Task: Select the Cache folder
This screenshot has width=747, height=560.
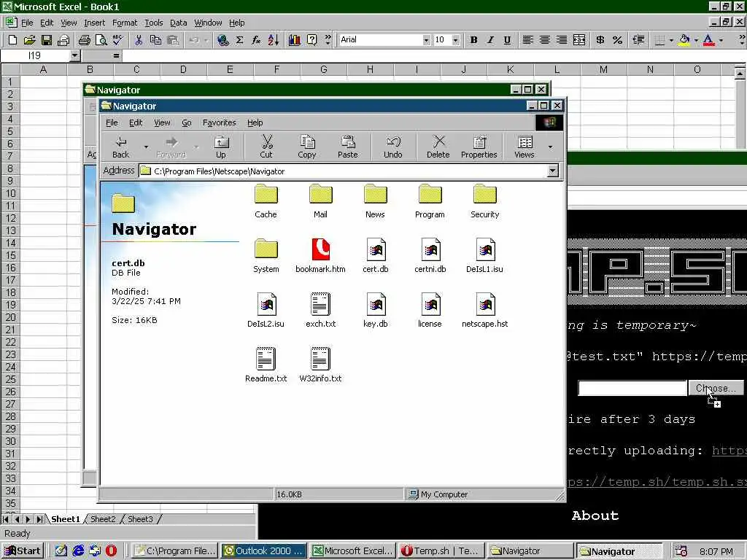Action: 266,201
